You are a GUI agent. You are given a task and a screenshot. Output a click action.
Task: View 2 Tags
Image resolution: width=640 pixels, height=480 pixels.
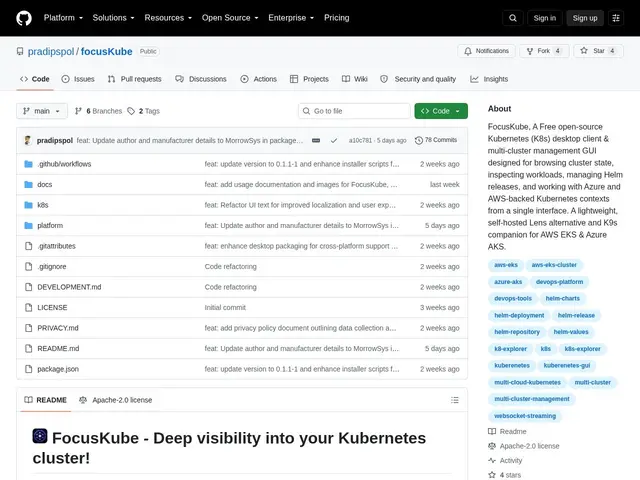tap(144, 111)
